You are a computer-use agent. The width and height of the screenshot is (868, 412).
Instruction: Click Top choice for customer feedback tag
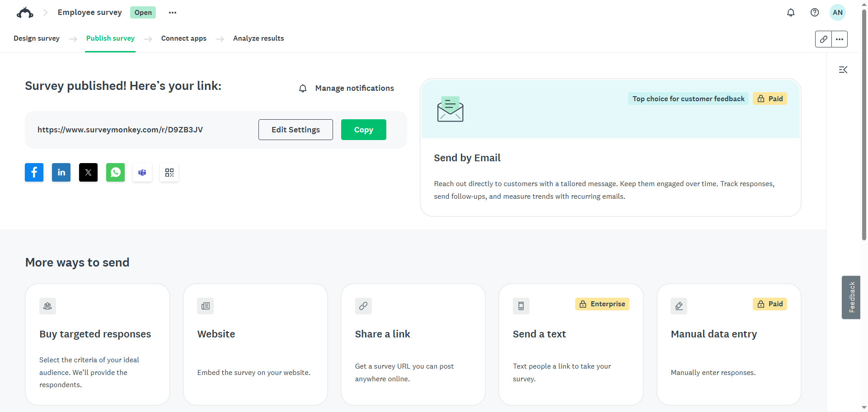click(x=688, y=98)
